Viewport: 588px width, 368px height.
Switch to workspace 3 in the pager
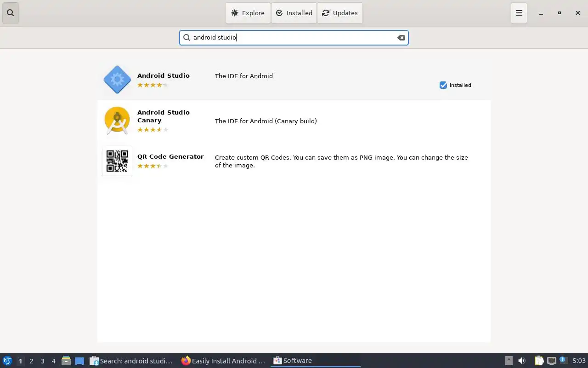point(42,361)
